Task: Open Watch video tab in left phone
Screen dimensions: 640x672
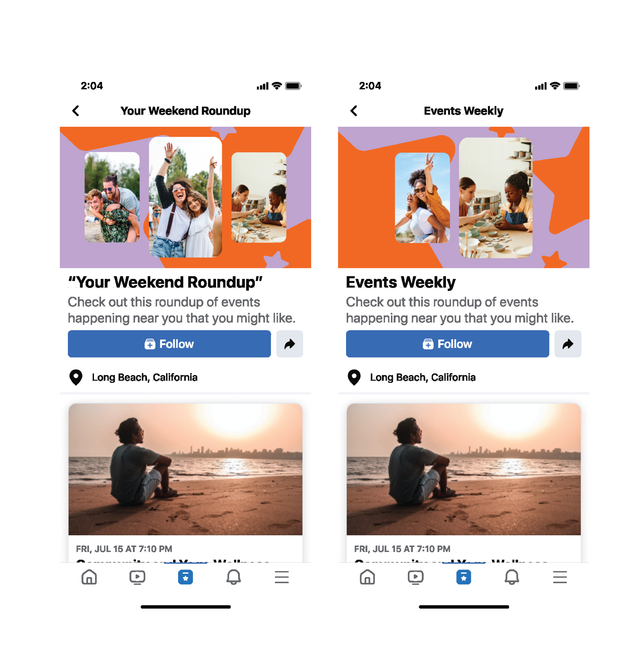Action: [137, 577]
